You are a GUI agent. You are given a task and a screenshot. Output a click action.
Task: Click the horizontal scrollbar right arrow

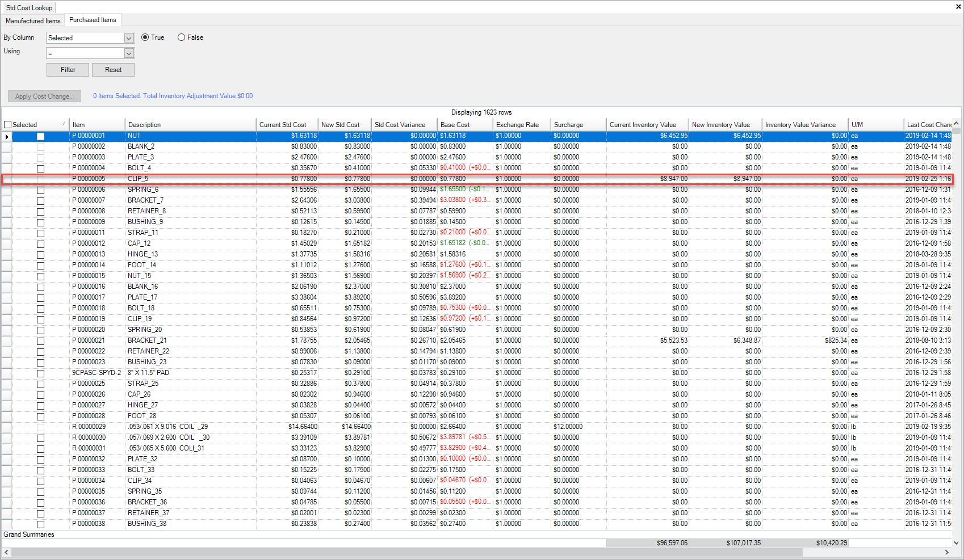(x=946, y=552)
